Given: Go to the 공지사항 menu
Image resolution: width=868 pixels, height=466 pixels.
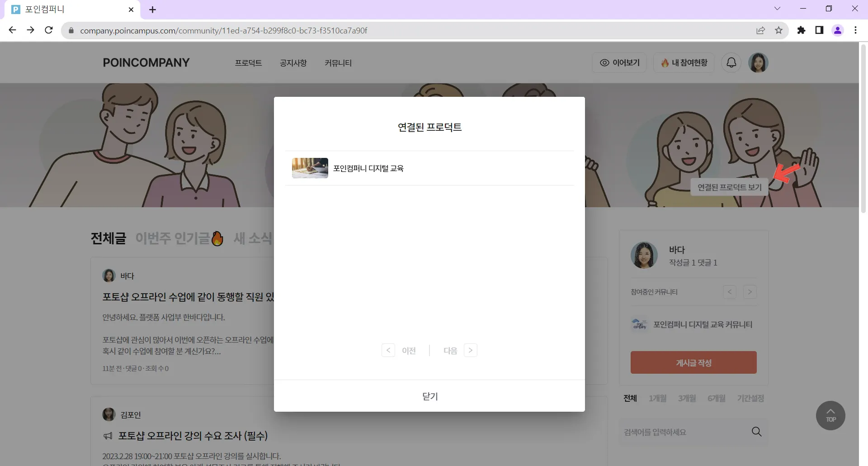Looking at the screenshot, I should 293,63.
